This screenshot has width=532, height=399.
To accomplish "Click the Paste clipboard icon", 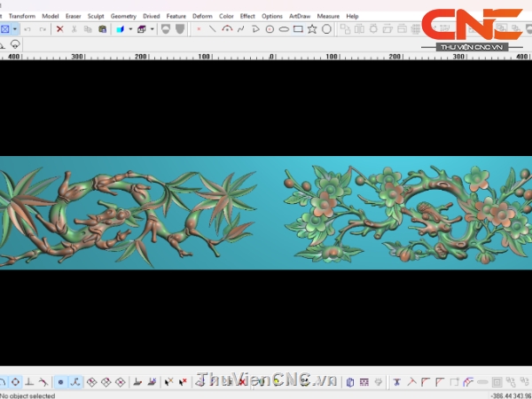I will tap(102, 29).
